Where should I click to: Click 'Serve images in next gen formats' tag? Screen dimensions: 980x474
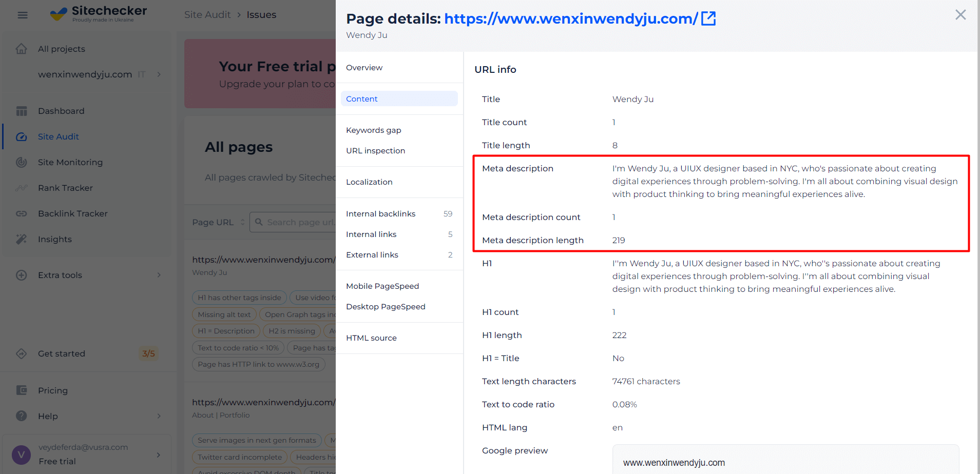[257, 440]
